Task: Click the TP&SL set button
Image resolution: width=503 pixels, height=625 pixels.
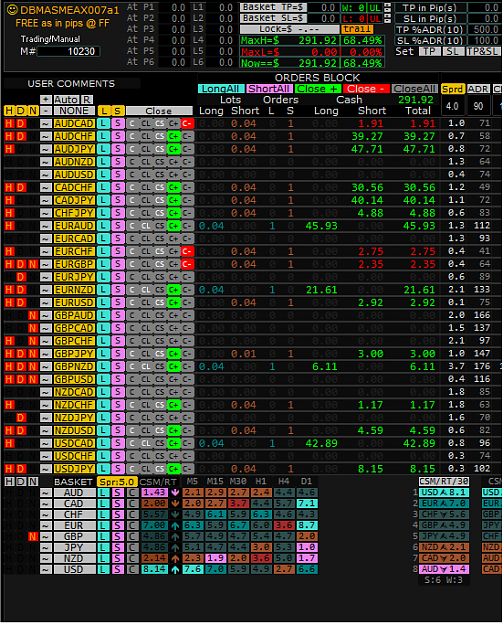Action: (x=483, y=51)
